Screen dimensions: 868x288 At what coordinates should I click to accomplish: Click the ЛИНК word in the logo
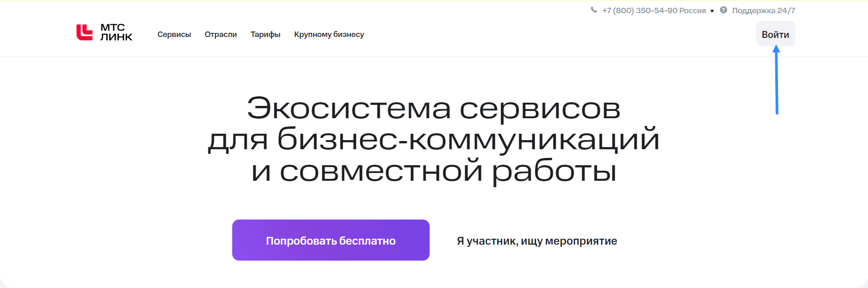click(116, 37)
